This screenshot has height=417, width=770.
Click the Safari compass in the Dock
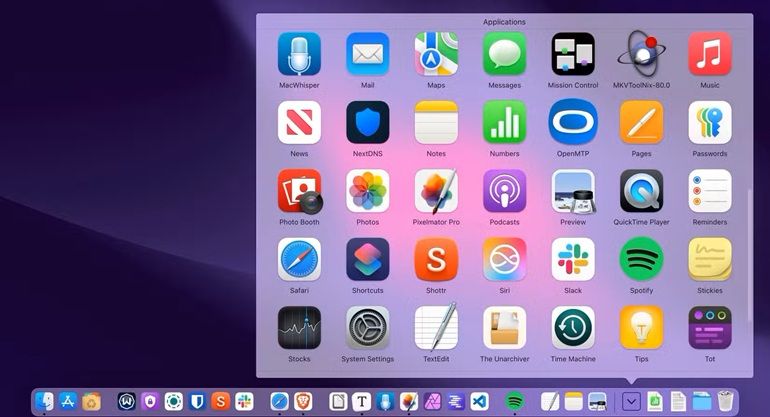[x=279, y=401]
